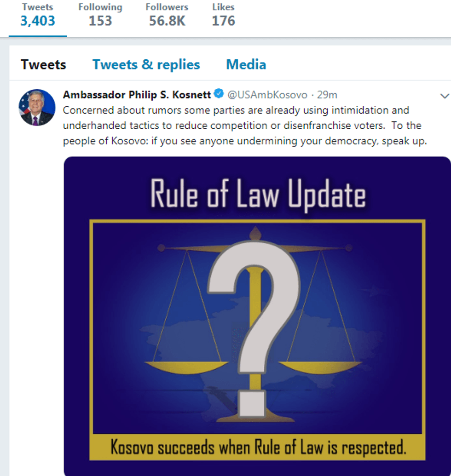This screenshot has height=476, width=451.
Task: Click the 29m tweet timestamp
Action: [x=327, y=95]
